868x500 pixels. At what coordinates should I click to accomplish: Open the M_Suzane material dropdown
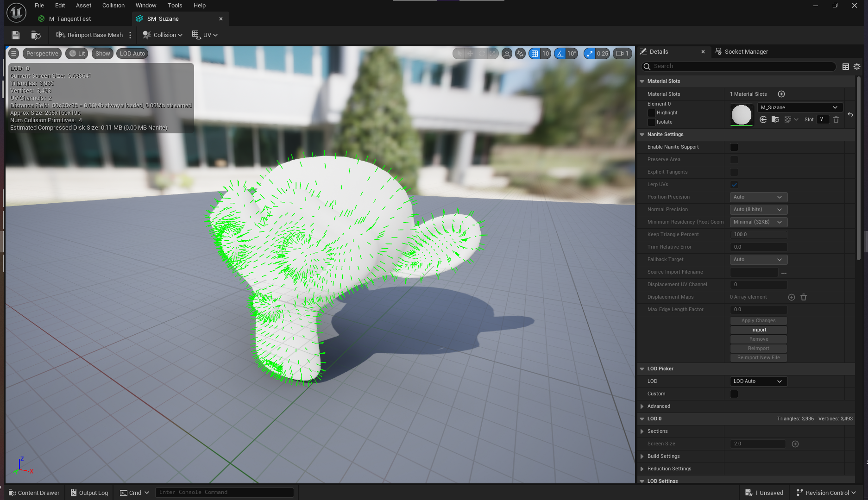click(799, 107)
